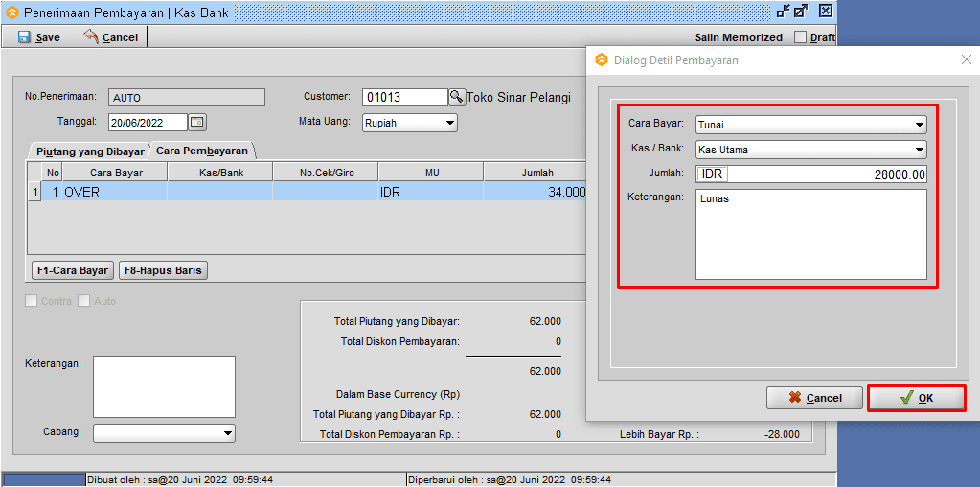The image size is (980, 487).
Task: Click the No.Cek/Giro column header
Action: [x=326, y=173]
